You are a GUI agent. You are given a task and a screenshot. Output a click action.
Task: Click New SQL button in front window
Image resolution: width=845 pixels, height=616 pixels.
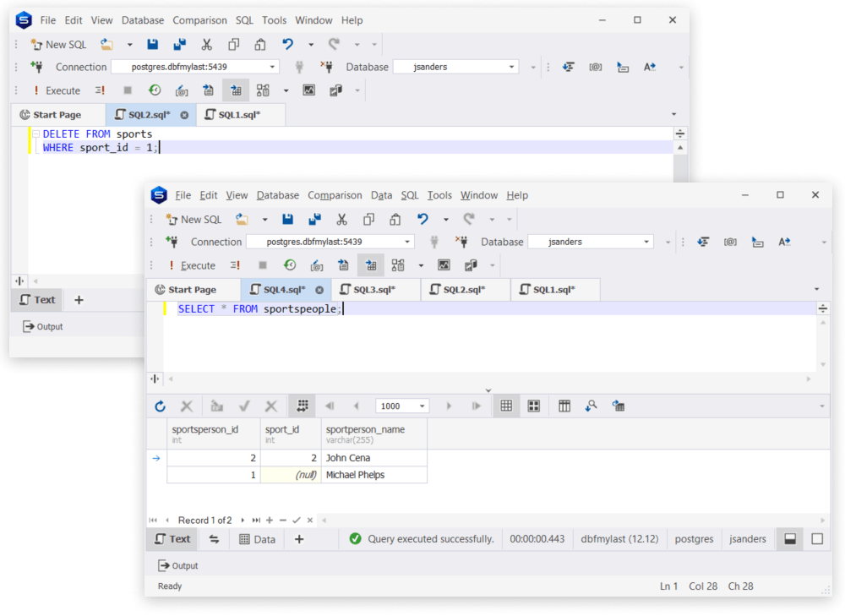click(193, 220)
